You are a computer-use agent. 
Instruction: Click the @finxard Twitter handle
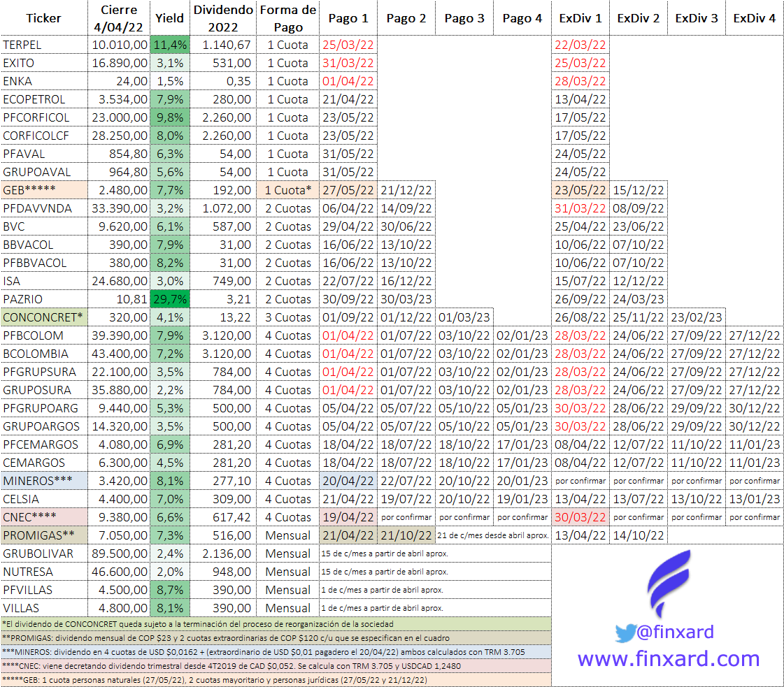(x=675, y=632)
